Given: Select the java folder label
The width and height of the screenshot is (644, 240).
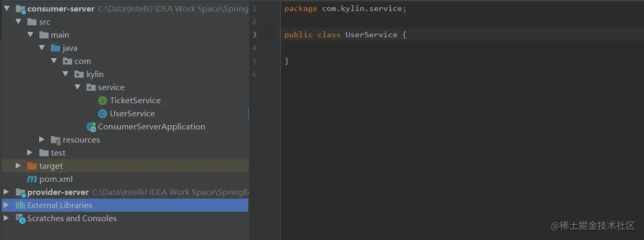Looking at the screenshot, I should coord(70,48).
